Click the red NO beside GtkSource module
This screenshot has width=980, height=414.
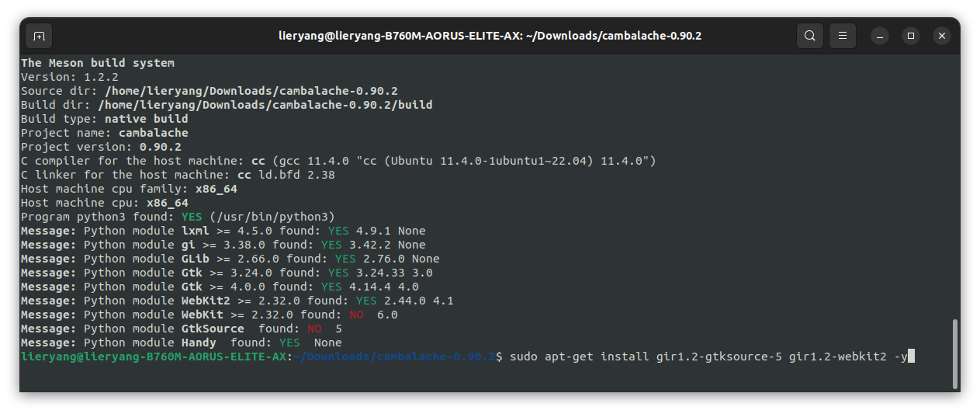[x=314, y=329]
